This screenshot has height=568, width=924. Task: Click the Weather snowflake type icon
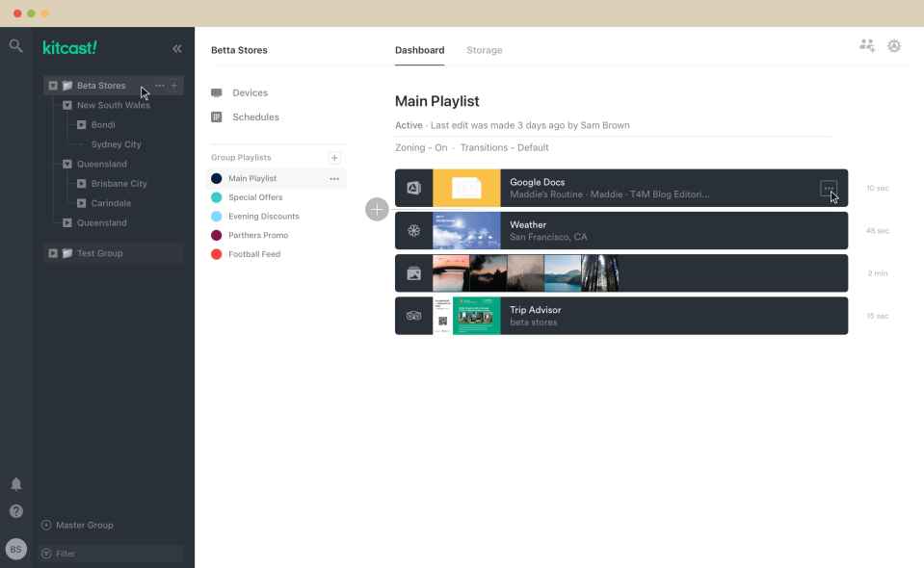413,231
